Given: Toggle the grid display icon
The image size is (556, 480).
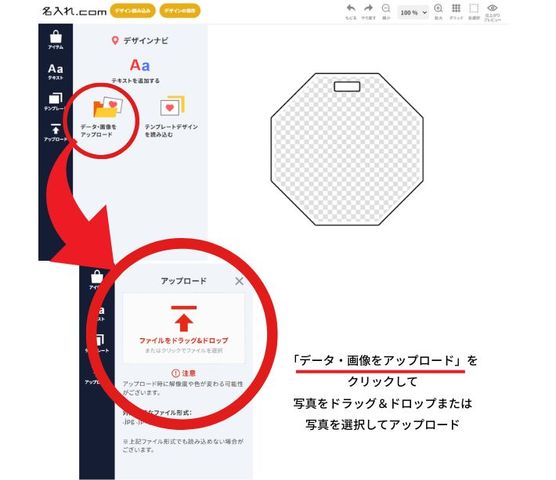Looking at the screenshot, I should 456,9.
